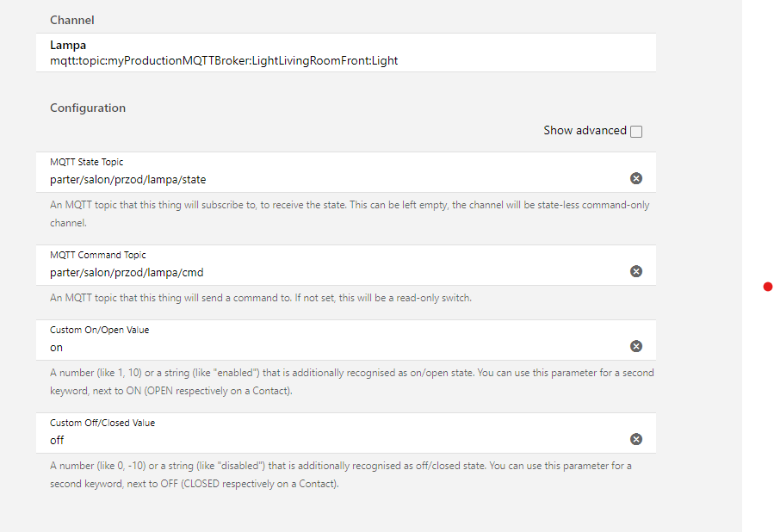The height and width of the screenshot is (532, 774).
Task: Click the Custom Off/Closed Value label
Action: (x=102, y=423)
